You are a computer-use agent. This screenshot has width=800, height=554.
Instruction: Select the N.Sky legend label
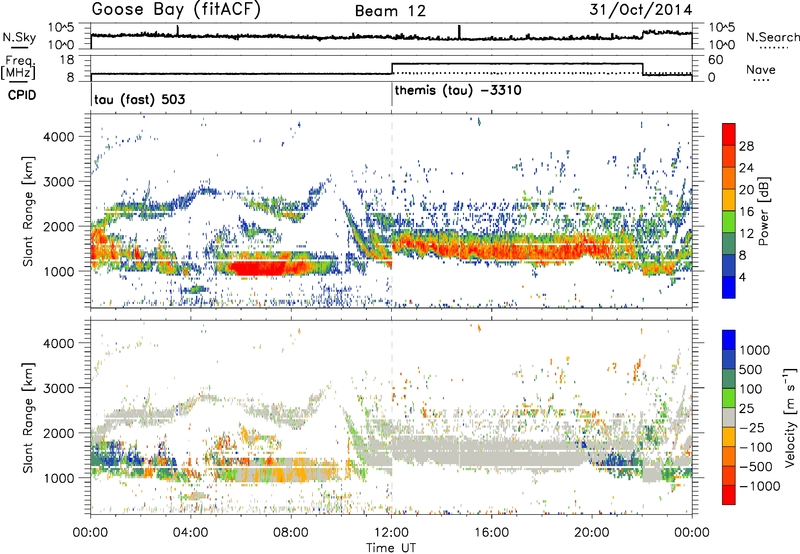click(x=19, y=37)
